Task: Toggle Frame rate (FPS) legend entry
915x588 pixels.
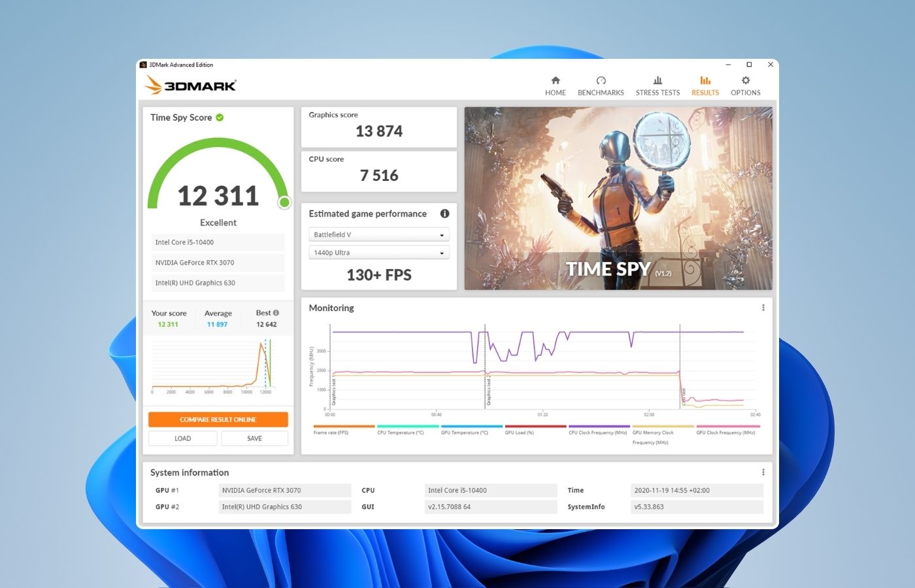Action: tap(344, 430)
